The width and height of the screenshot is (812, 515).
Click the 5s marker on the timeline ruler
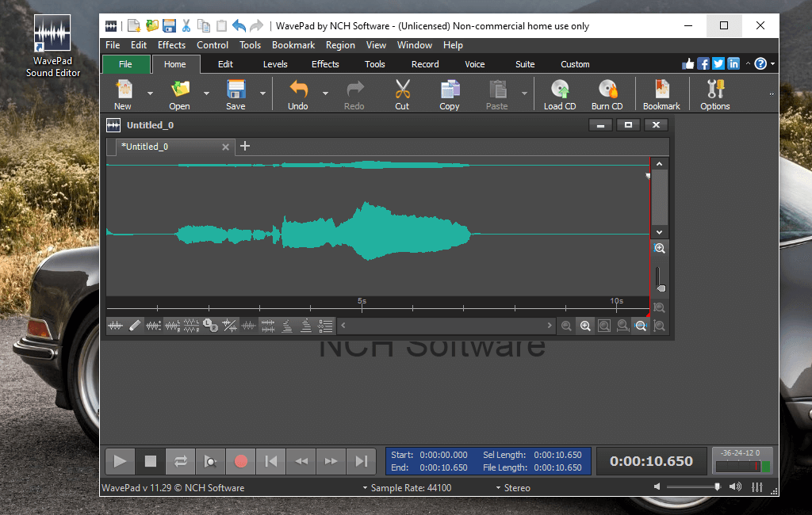[x=362, y=301]
